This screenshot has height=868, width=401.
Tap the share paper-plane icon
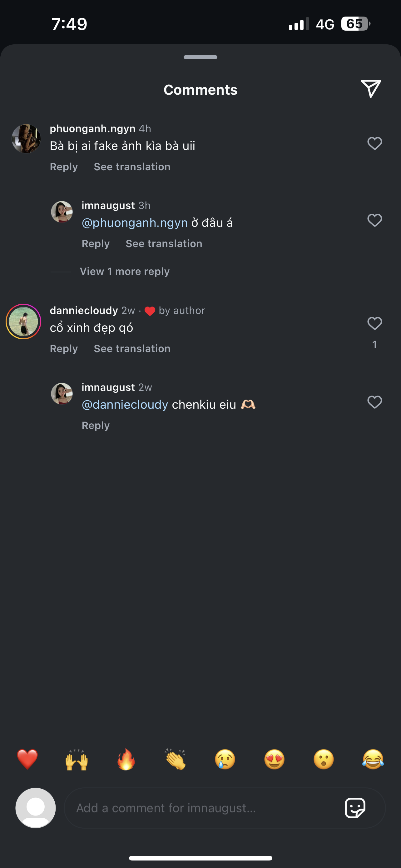point(371,89)
